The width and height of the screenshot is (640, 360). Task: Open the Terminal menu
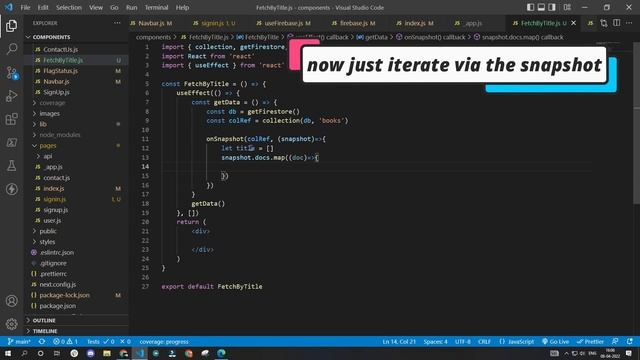156,7
